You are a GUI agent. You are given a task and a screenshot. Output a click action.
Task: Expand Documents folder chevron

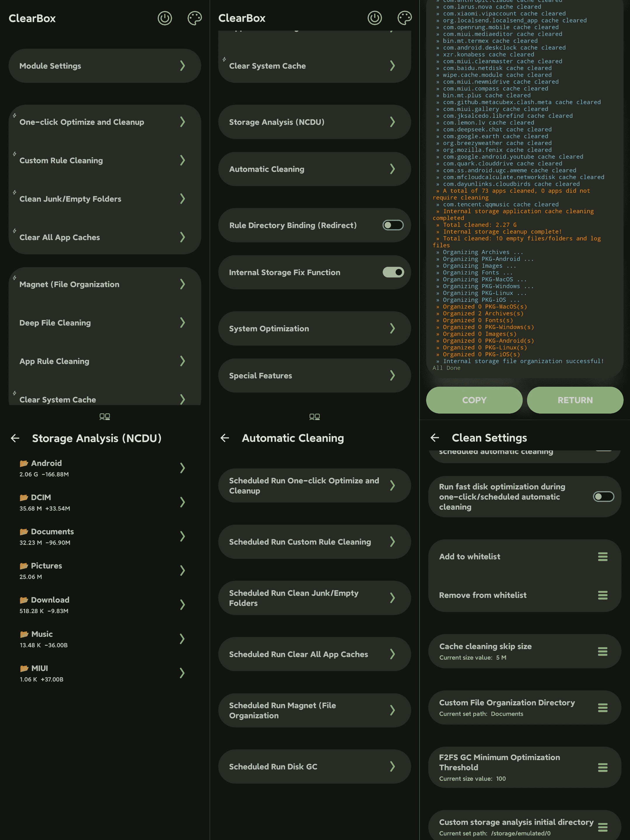[182, 536]
